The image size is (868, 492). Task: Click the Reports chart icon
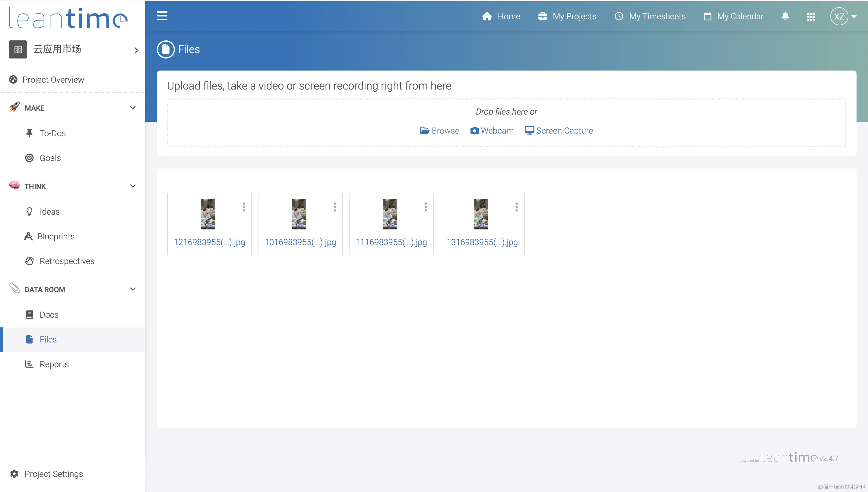tap(30, 364)
